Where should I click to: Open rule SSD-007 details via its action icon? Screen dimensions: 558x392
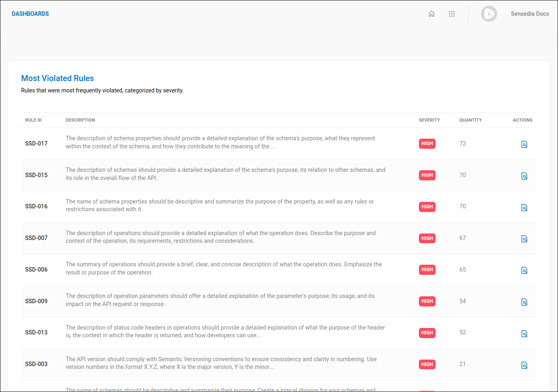tap(524, 239)
